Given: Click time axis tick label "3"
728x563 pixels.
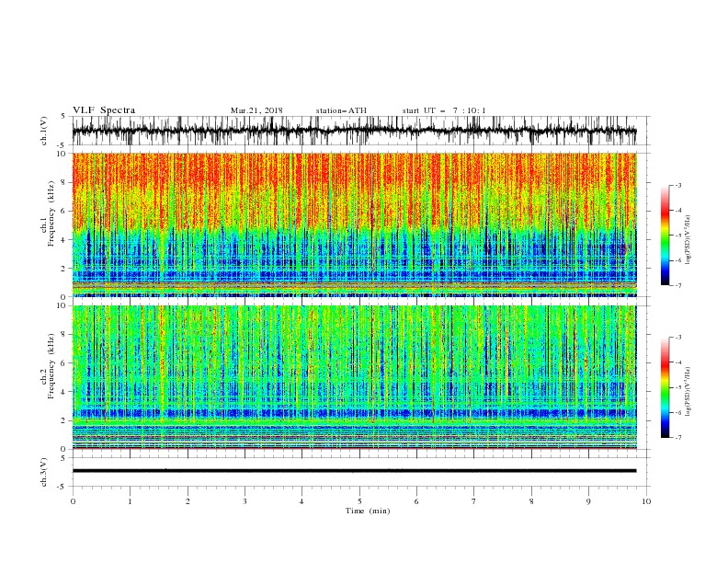Looking at the screenshot, I should point(245,501).
